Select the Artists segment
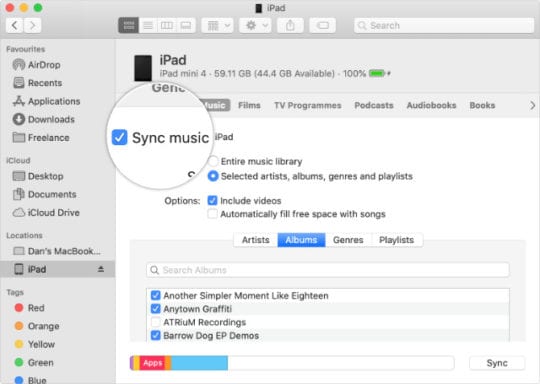Viewport: 540px width, 384px height. 256,240
